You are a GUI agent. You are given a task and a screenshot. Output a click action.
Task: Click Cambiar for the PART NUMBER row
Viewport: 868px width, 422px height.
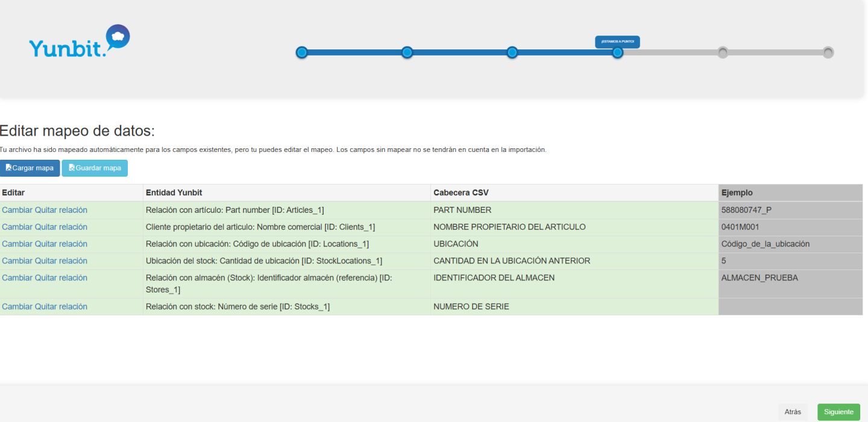tap(17, 210)
